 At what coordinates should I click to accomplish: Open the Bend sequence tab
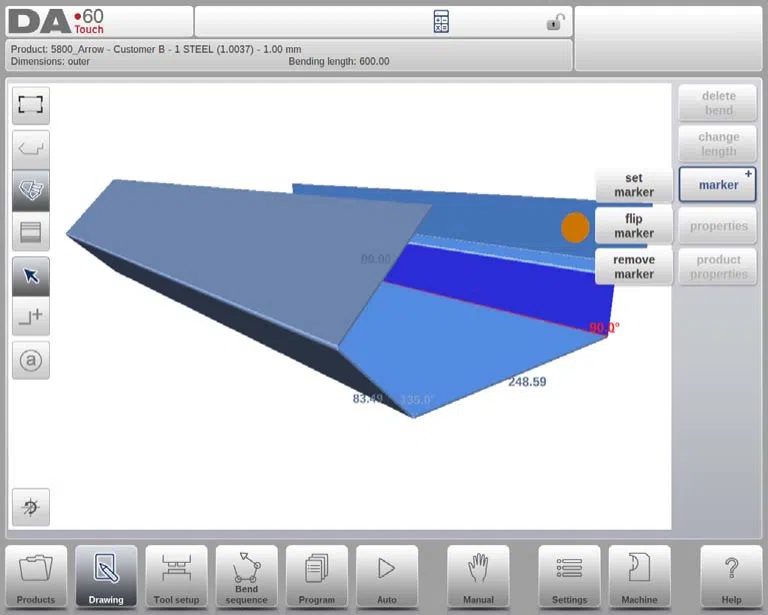click(246, 577)
